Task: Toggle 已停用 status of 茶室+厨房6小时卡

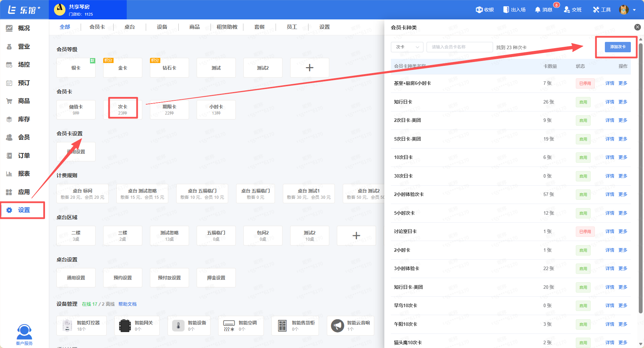Action: click(x=585, y=83)
